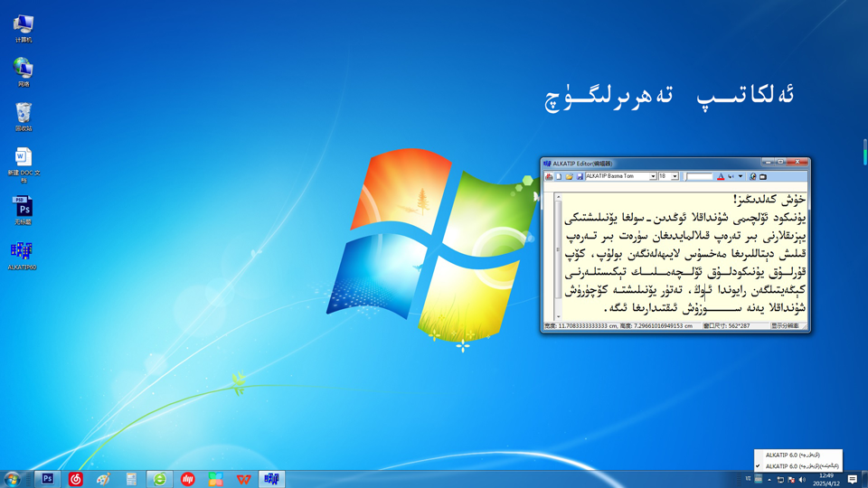Viewport: 868px width, 488px height.
Task: Open the Windows Start button
Action: [13, 479]
